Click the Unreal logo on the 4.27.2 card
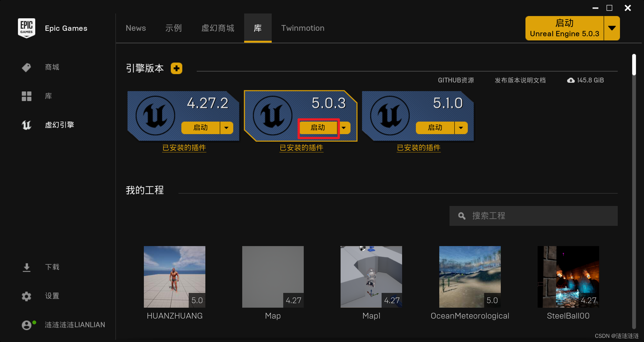The height and width of the screenshot is (342, 644). (155, 115)
